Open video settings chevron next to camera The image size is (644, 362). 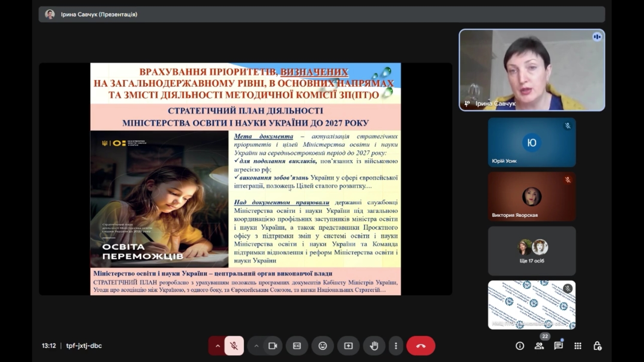pyautogui.click(x=256, y=346)
